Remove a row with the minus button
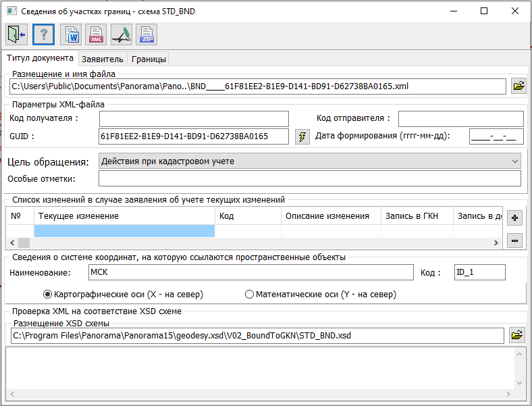This screenshot has width=532, height=406. (514, 240)
